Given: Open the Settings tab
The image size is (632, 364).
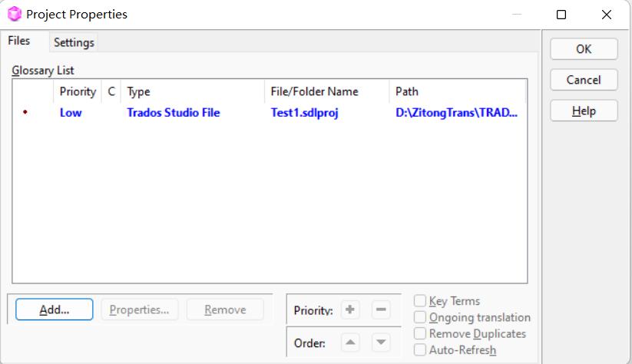Looking at the screenshot, I should pos(74,42).
